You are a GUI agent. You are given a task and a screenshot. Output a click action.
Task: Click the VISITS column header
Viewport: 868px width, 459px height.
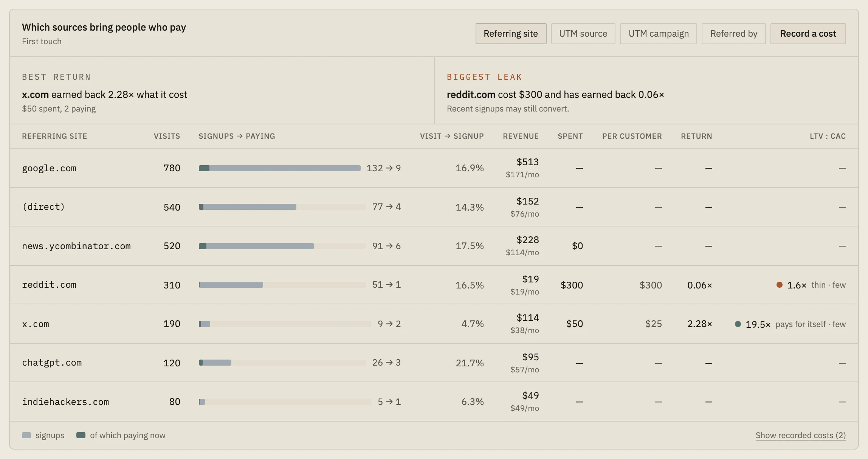tap(167, 136)
